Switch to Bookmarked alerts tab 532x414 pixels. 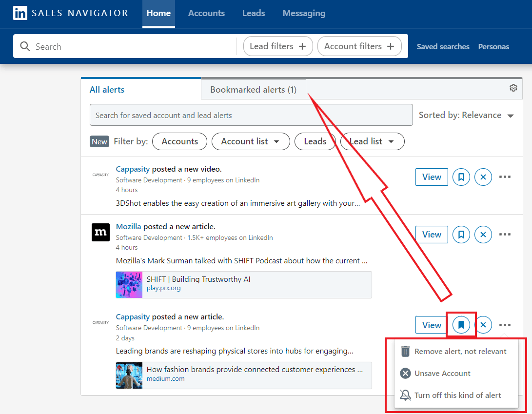253,90
